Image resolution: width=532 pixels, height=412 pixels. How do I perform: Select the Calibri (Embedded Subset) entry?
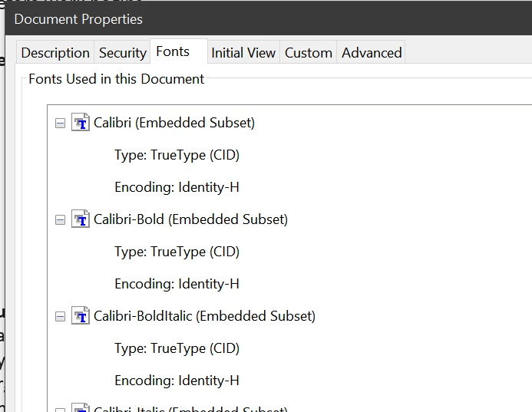174,123
